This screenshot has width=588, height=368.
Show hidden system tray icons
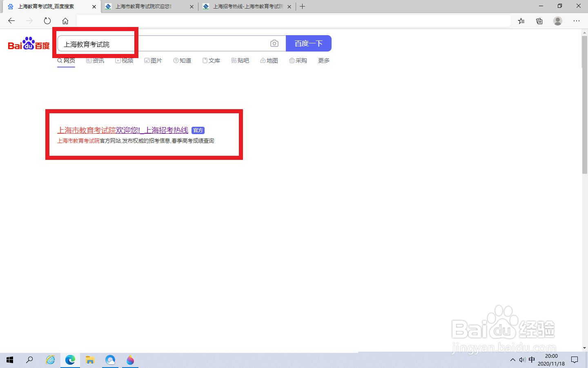coord(513,360)
